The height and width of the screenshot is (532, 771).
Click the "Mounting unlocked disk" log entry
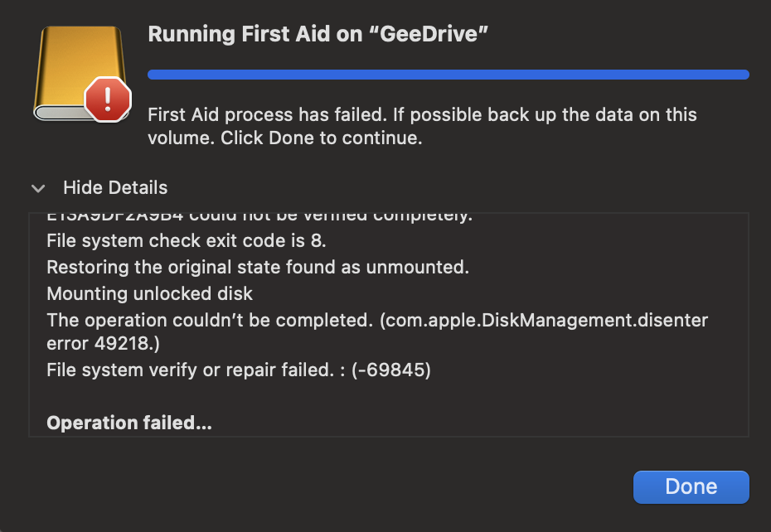click(x=150, y=294)
